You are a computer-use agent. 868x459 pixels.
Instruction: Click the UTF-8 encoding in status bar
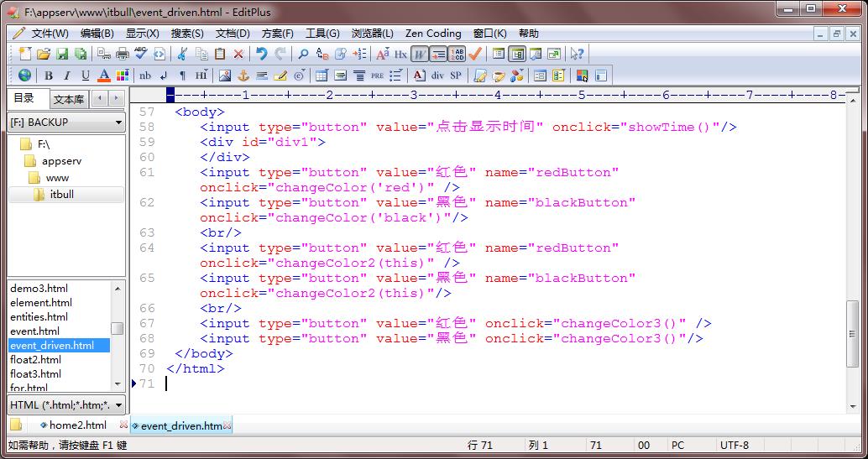[734, 445]
